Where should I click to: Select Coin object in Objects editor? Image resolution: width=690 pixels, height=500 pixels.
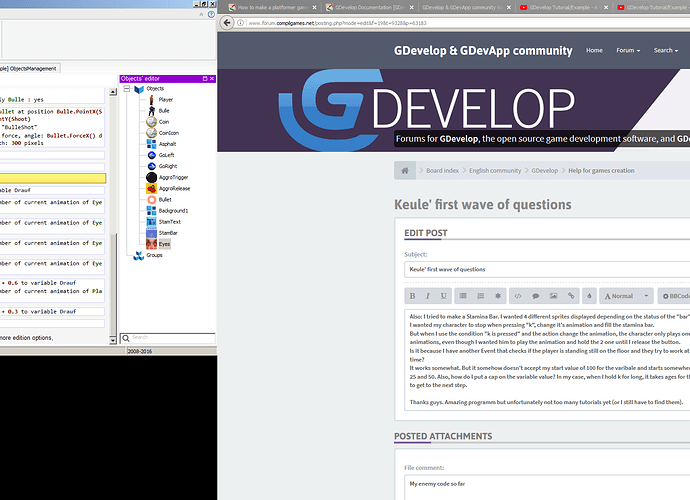coord(164,122)
